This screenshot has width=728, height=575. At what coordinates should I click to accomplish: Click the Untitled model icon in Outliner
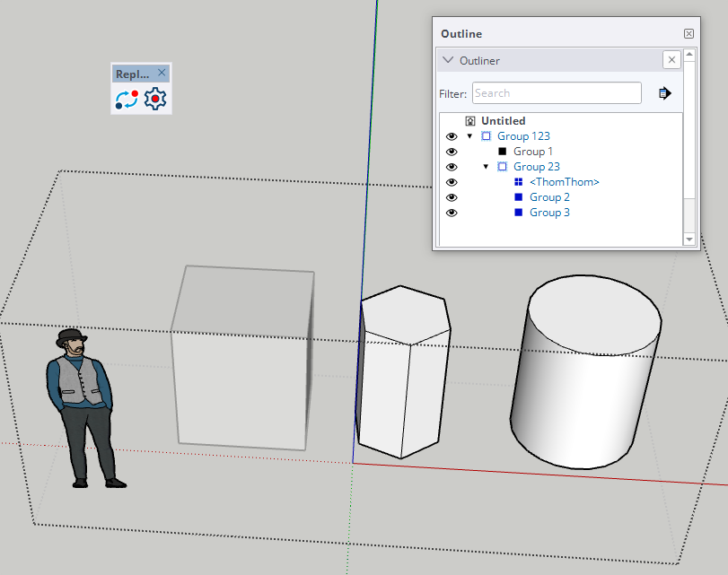(469, 121)
